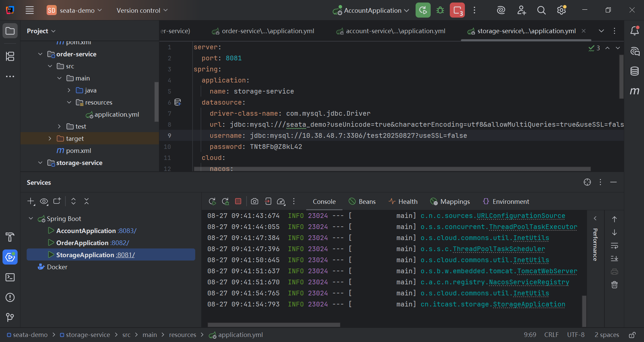Collapse all services in the tree
This screenshot has height=342, width=644.
(87, 201)
